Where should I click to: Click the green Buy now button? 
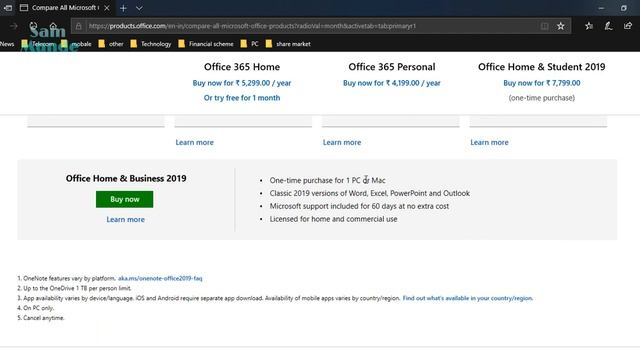124,199
